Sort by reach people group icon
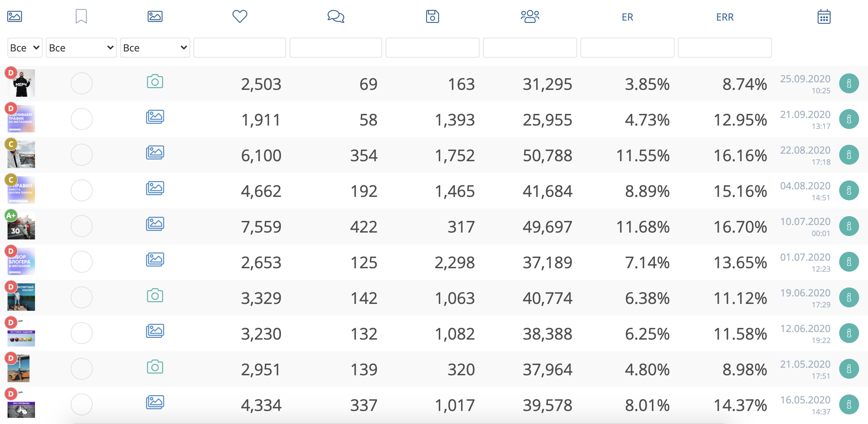Image resolution: width=868 pixels, height=424 pixels. pos(530,16)
